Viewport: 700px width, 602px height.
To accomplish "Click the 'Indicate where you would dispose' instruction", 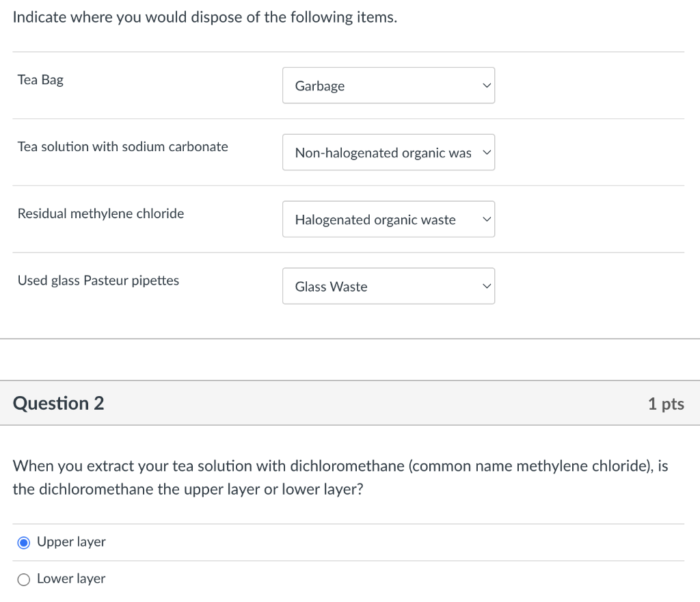I will pyautogui.click(x=205, y=18).
